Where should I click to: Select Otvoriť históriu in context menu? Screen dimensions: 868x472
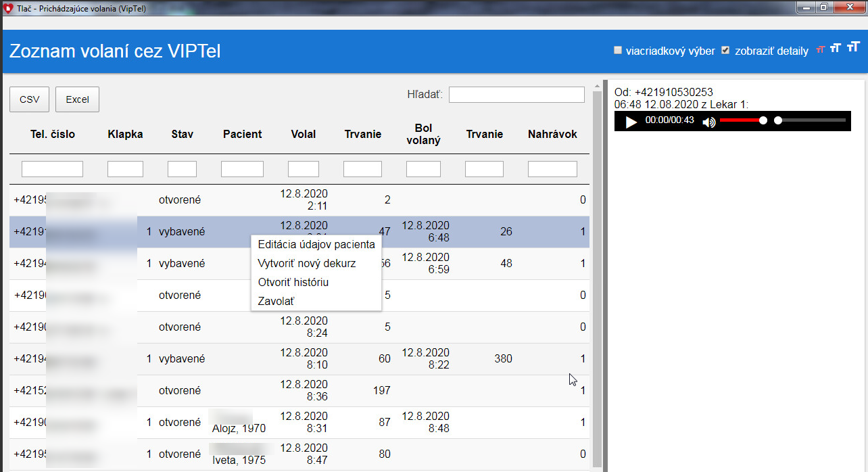click(x=316, y=282)
